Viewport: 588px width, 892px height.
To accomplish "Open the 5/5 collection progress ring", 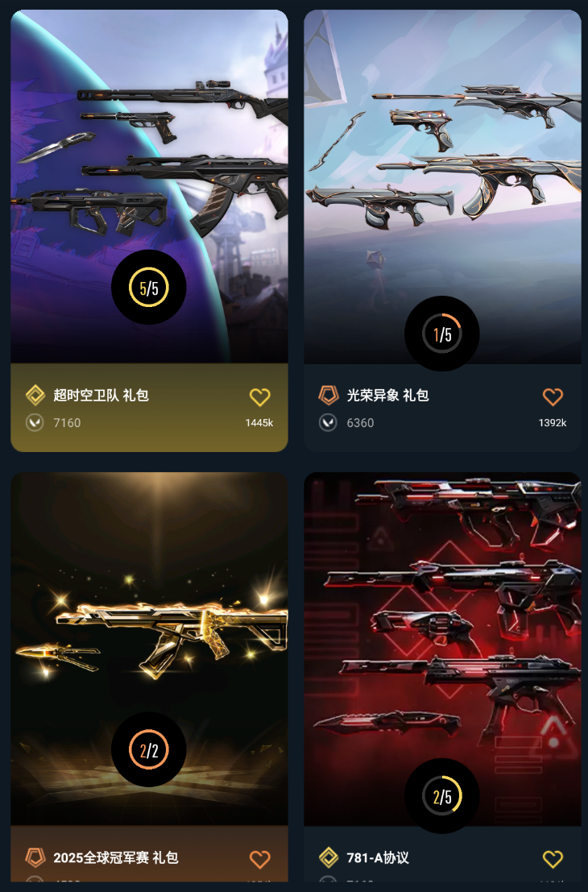I will pyautogui.click(x=148, y=288).
